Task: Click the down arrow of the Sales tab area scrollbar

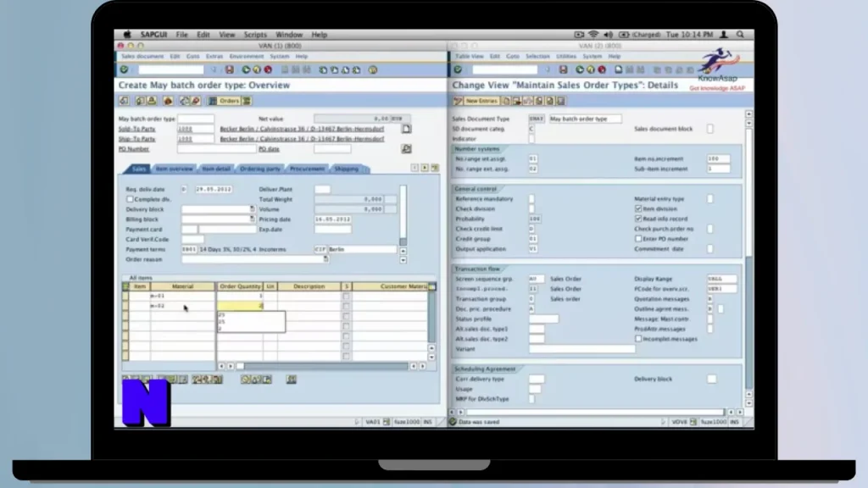Action: [403, 260]
